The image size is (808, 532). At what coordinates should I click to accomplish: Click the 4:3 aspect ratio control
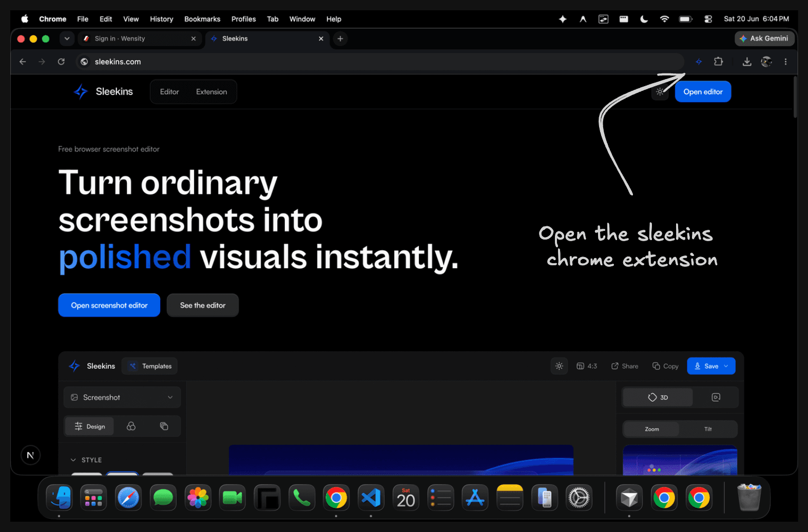coord(587,366)
